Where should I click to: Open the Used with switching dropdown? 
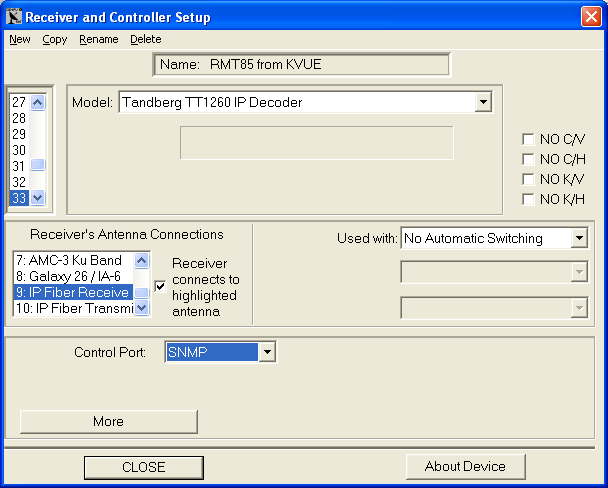coord(579,239)
